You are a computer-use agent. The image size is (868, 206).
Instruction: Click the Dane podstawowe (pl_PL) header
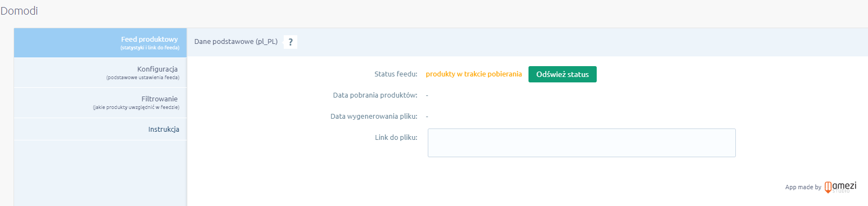[x=236, y=42]
